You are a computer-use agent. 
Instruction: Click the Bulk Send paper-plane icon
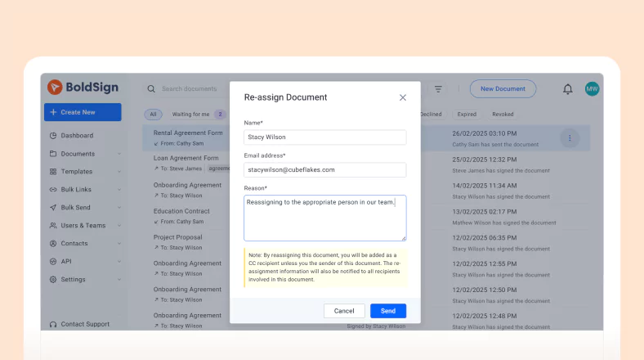click(53, 208)
